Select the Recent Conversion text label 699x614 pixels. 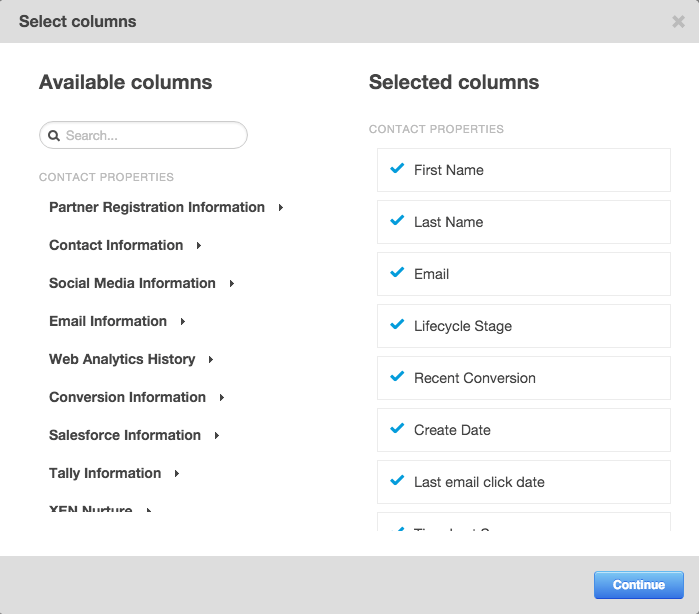pos(475,378)
